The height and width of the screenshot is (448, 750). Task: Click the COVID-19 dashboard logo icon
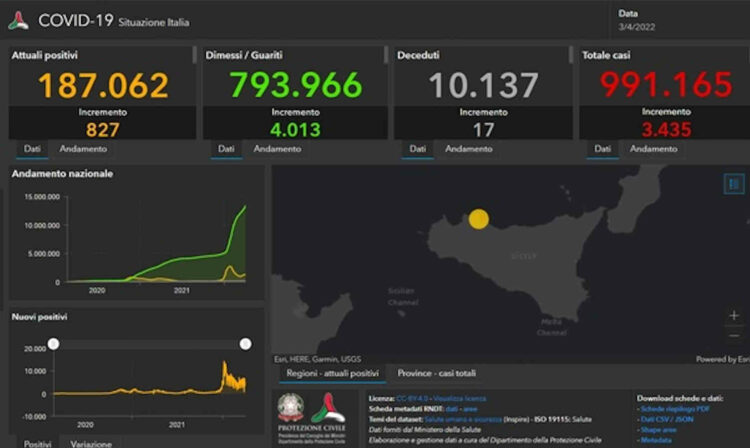click(x=18, y=20)
